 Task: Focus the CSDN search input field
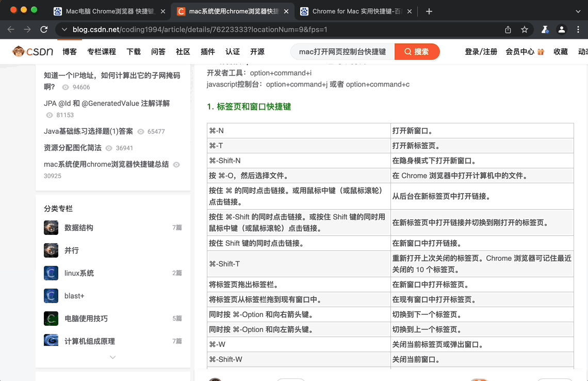(x=342, y=52)
